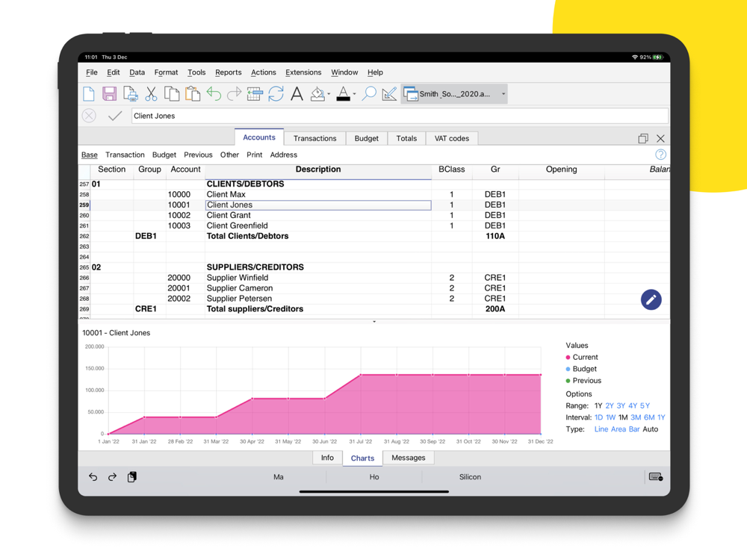
Task: Select the Previous columns view
Action: tap(198, 155)
